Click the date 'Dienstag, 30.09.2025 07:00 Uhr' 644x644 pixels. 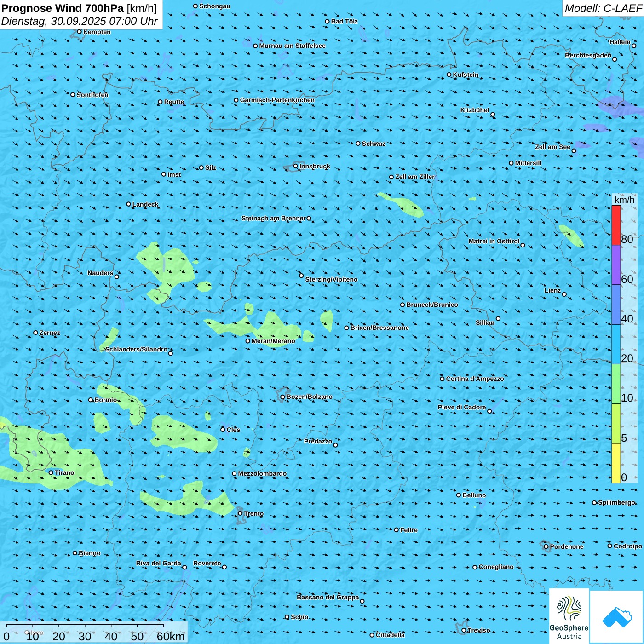point(80,21)
